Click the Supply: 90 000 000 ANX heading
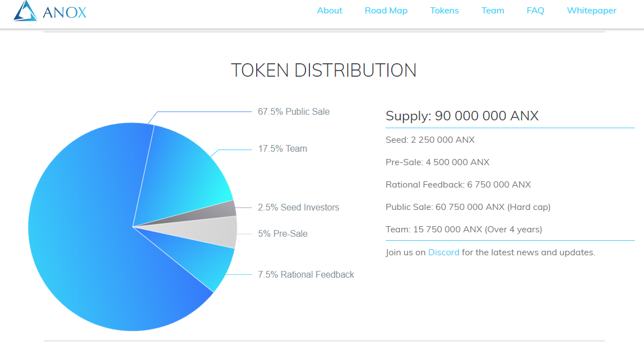The image size is (644, 351). coord(462,116)
